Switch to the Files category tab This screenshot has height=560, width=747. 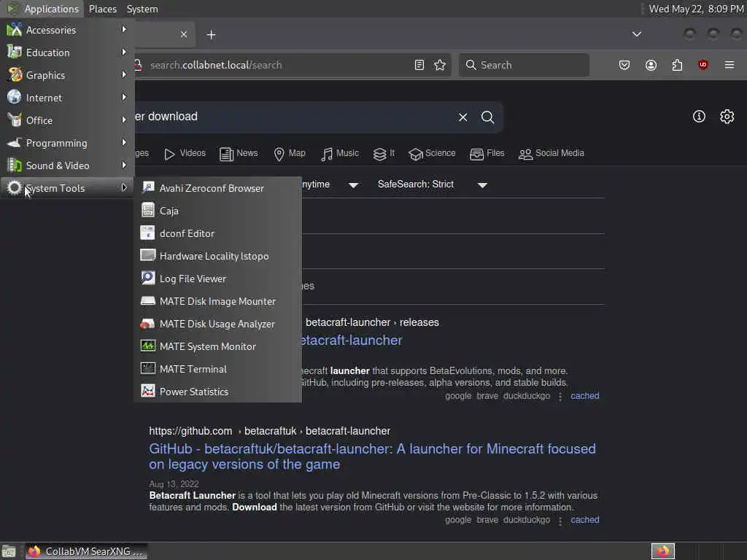coord(487,153)
